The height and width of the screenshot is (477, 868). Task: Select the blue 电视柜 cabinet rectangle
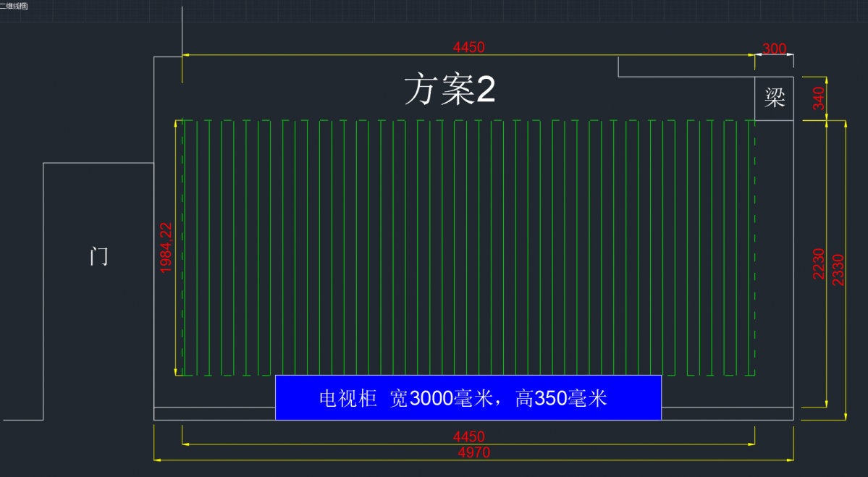pyautogui.click(x=468, y=397)
